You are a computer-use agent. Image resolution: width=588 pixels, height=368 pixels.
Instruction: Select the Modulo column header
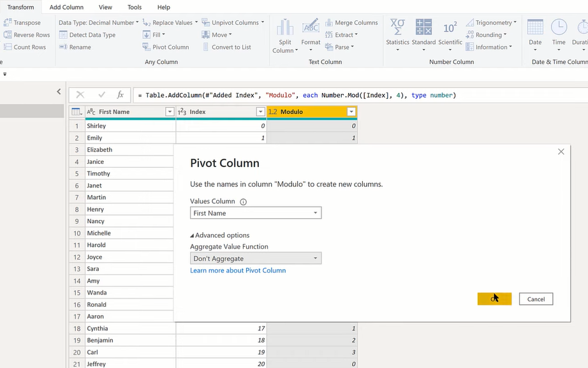(x=312, y=112)
